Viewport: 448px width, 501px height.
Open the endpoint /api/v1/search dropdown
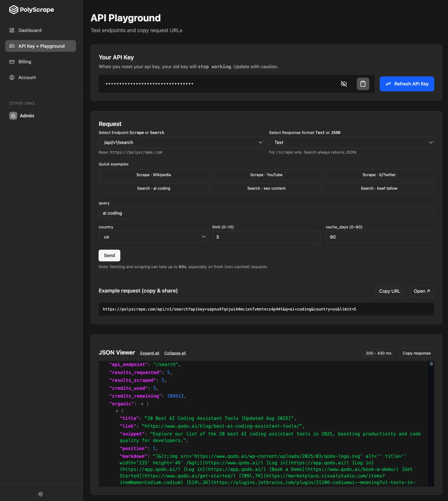pyautogui.click(x=181, y=142)
